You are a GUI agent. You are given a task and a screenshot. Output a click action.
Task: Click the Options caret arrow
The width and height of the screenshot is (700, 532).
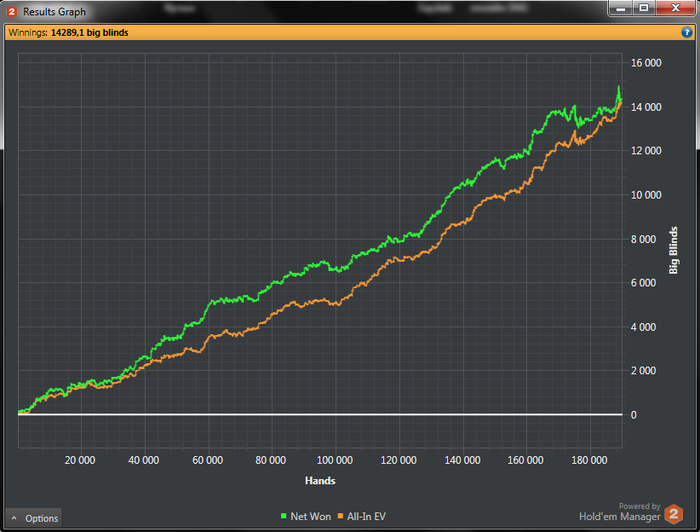(14, 518)
